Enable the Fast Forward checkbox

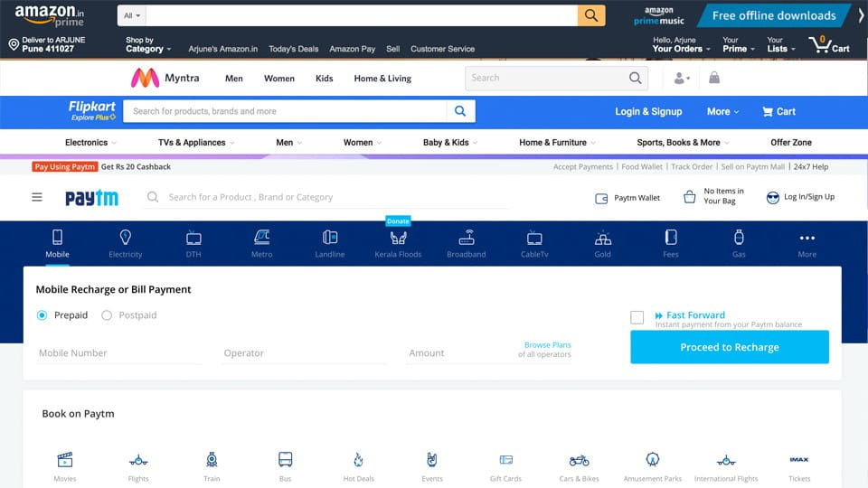tap(637, 317)
